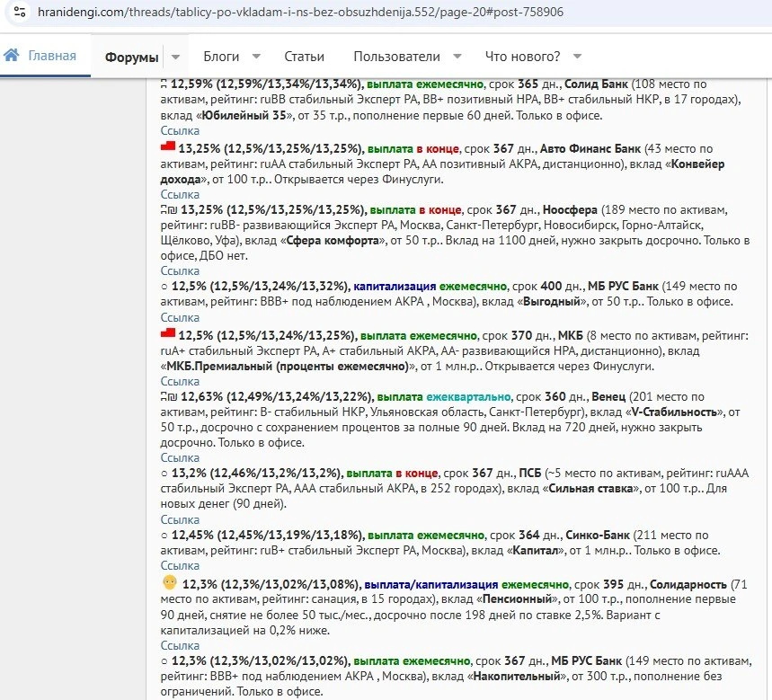Click circle bullet before ПСБ 13,2% entry

click(x=164, y=474)
